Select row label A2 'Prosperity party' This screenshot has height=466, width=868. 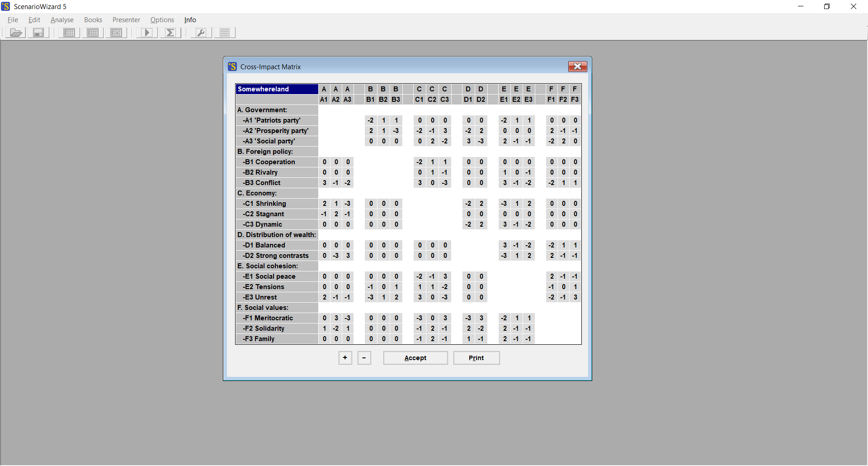click(x=277, y=131)
